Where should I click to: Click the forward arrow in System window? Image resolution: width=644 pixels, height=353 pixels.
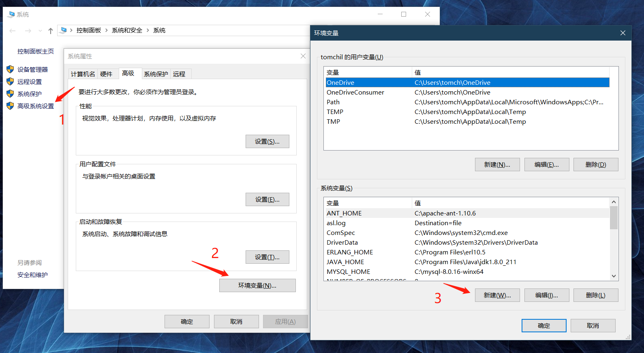point(28,30)
